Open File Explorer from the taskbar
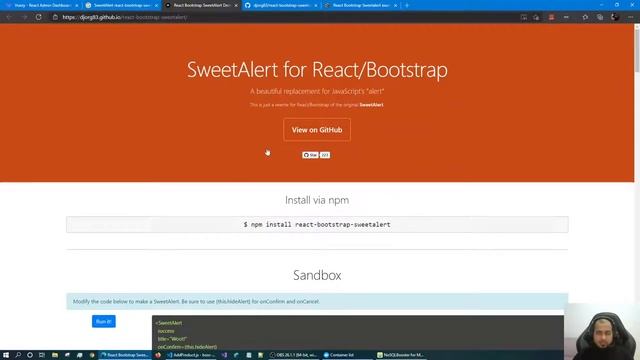Viewport: 640px width, 360px height. tap(55, 355)
